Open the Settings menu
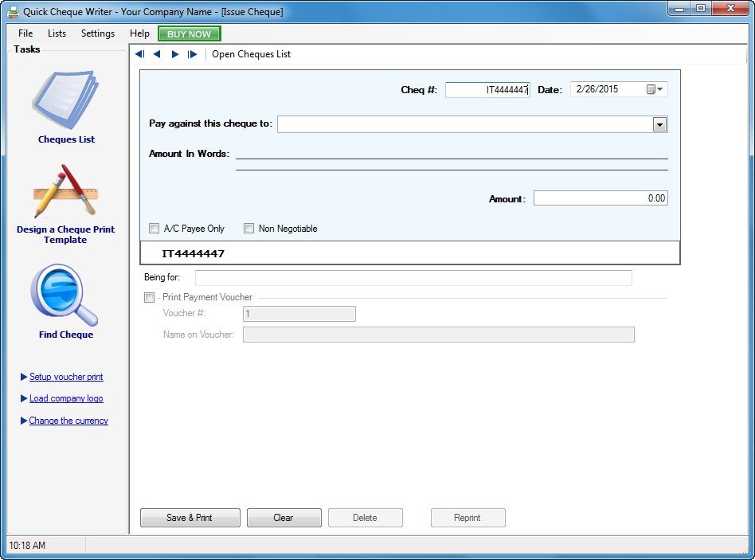 click(x=97, y=33)
